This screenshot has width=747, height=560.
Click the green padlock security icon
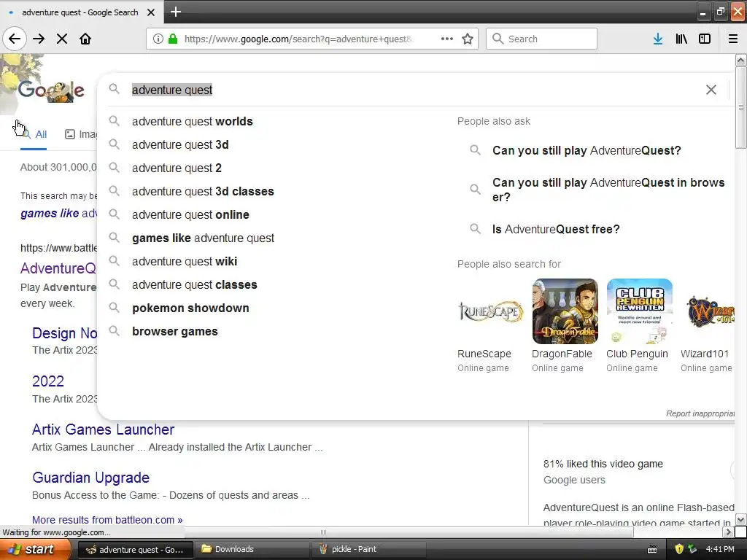[x=172, y=39]
